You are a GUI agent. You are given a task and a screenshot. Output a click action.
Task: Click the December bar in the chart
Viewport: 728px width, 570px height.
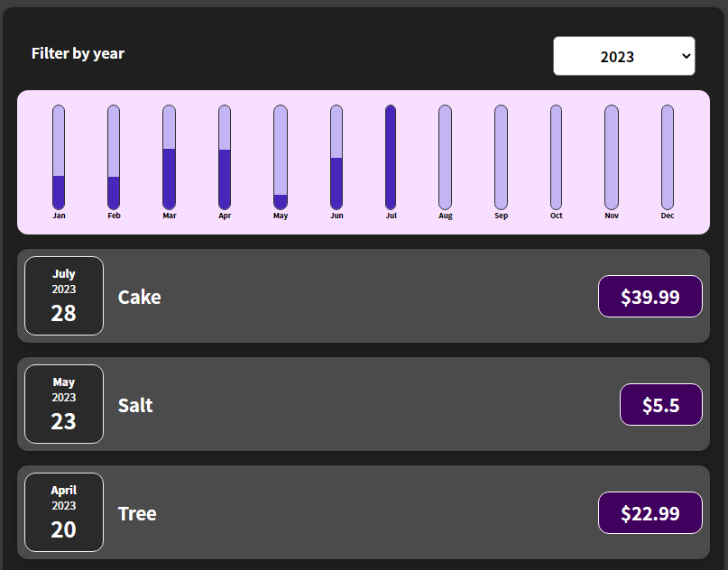click(667, 158)
